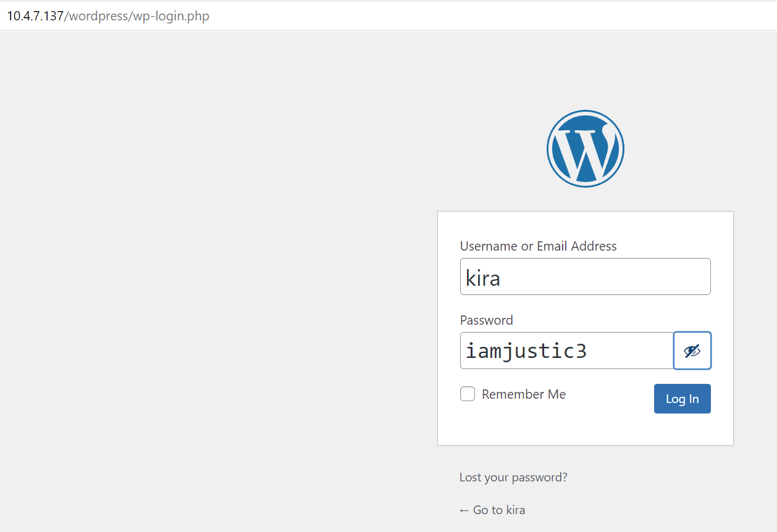777x532 pixels.
Task: Check the Remember Me checkbox
Action: click(x=468, y=394)
